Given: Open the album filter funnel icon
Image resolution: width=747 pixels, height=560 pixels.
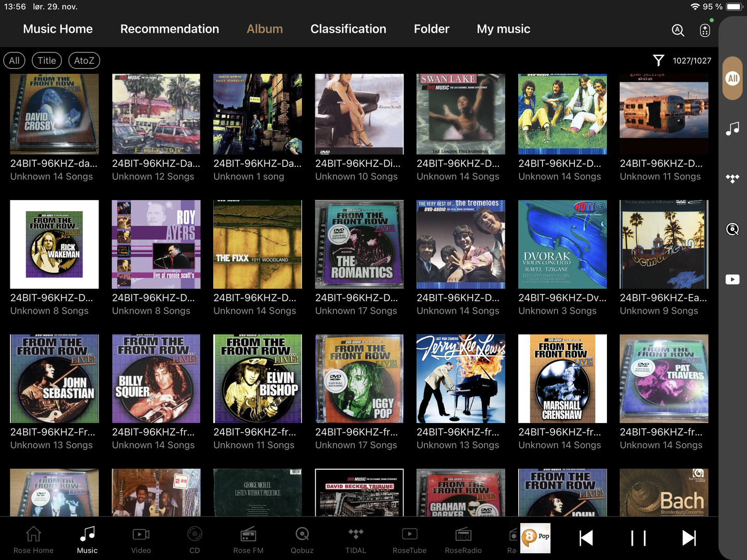Looking at the screenshot, I should tap(658, 61).
